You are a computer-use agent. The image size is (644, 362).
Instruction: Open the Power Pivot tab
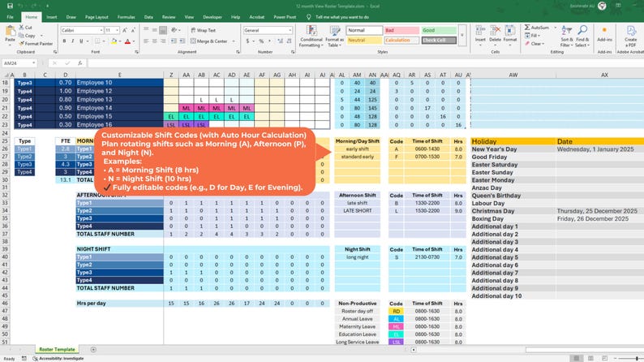[285, 17]
